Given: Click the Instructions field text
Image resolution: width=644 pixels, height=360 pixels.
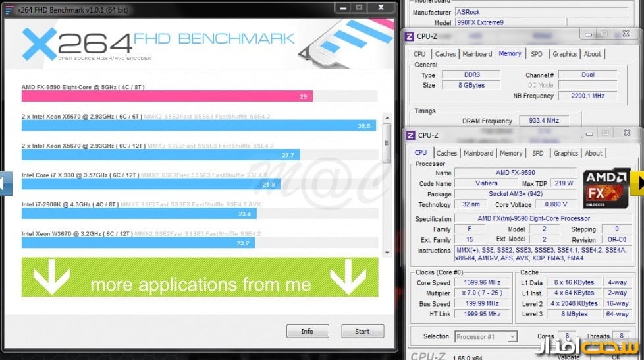Looking at the screenshot, I should click(543, 255).
